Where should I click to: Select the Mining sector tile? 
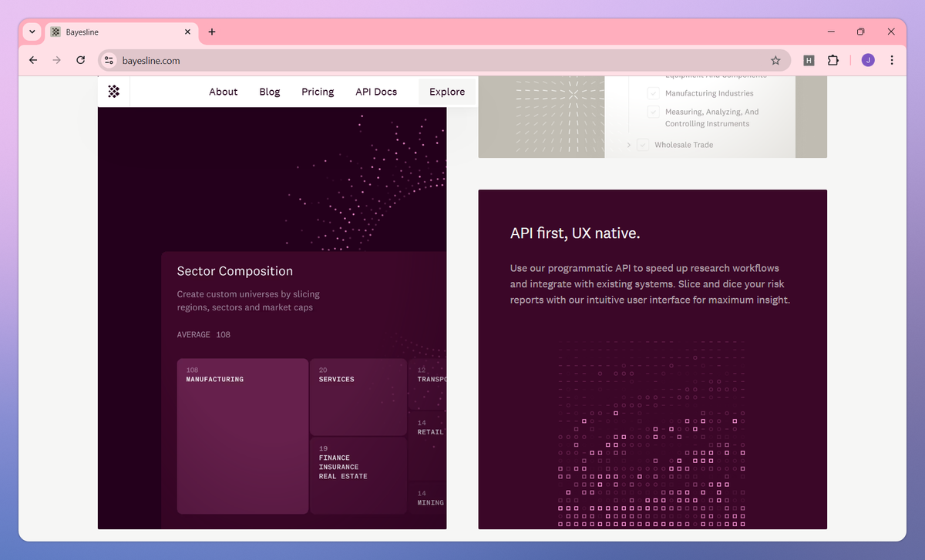(x=428, y=498)
